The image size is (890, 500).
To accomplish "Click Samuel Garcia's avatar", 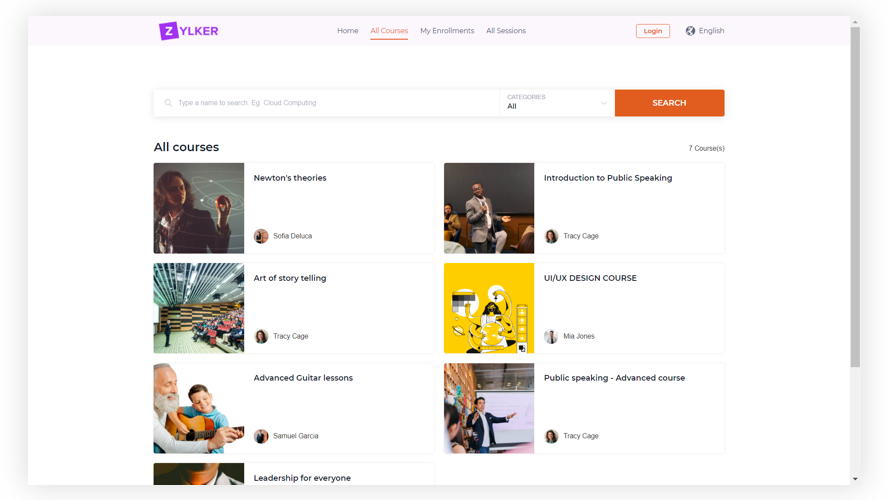I will click(x=261, y=436).
